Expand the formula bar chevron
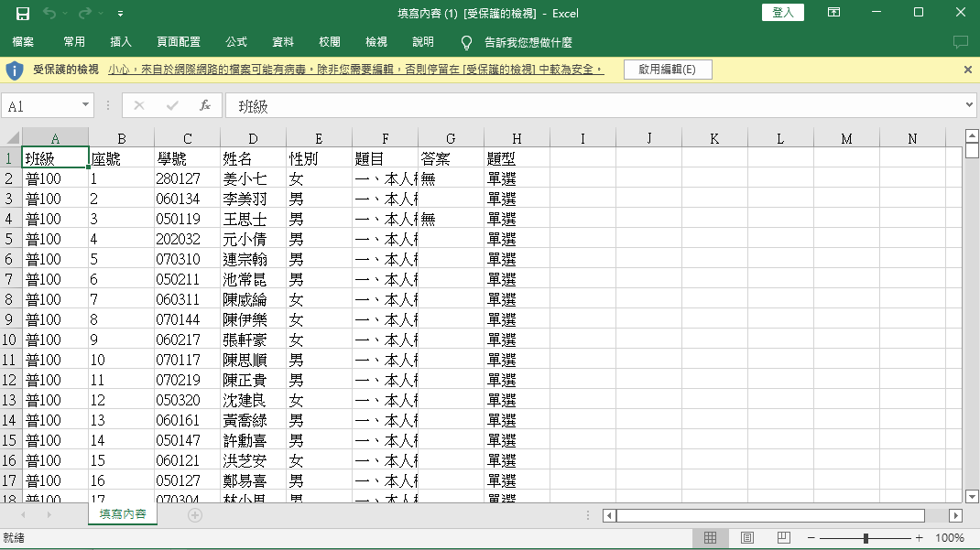Image resolution: width=980 pixels, height=550 pixels. click(969, 105)
